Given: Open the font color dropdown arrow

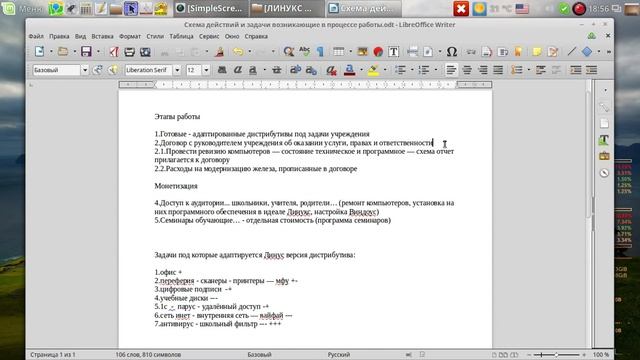Looking at the screenshot, I should 361,70.
